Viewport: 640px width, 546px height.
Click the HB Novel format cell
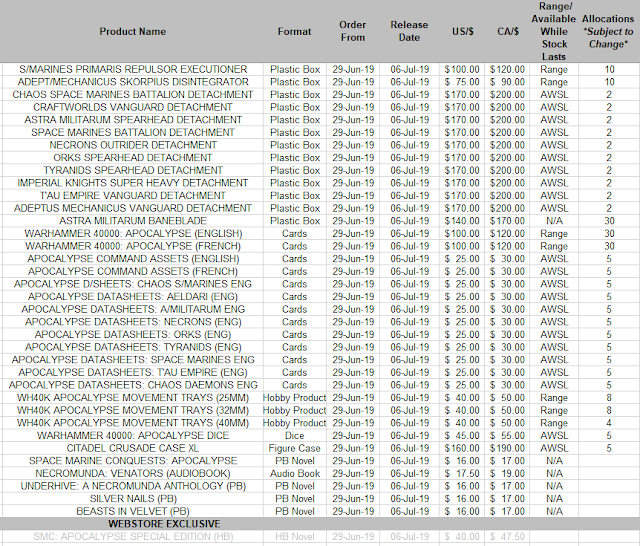pos(294,537)
